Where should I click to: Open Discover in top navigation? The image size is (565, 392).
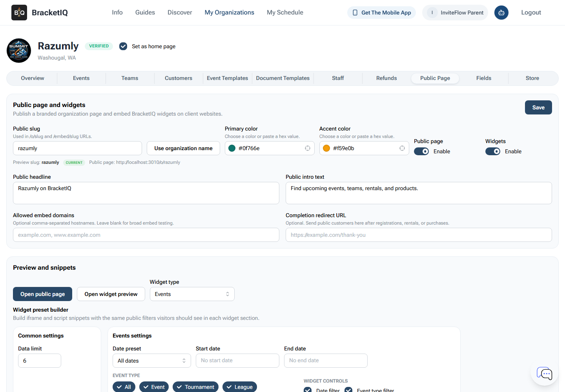coord(180,13)
